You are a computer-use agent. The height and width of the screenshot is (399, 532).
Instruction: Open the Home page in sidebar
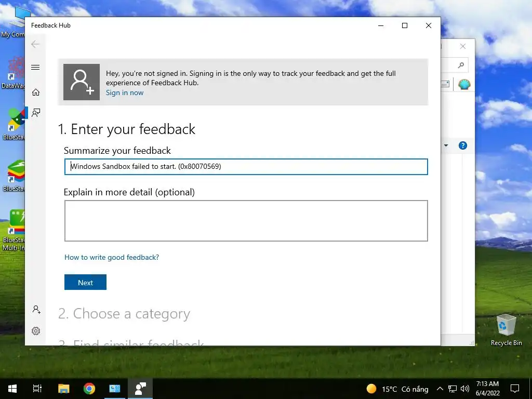[x=36, y=92]
